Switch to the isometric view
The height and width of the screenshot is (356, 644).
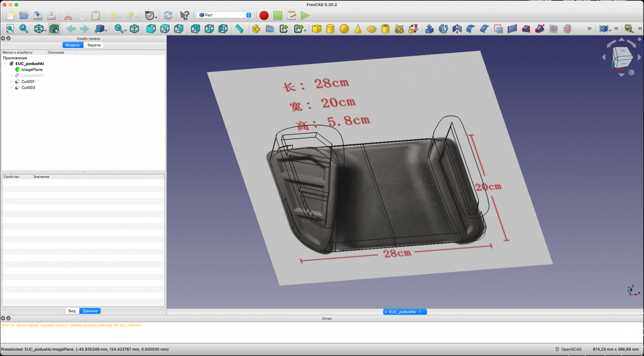tap(134, 28)
